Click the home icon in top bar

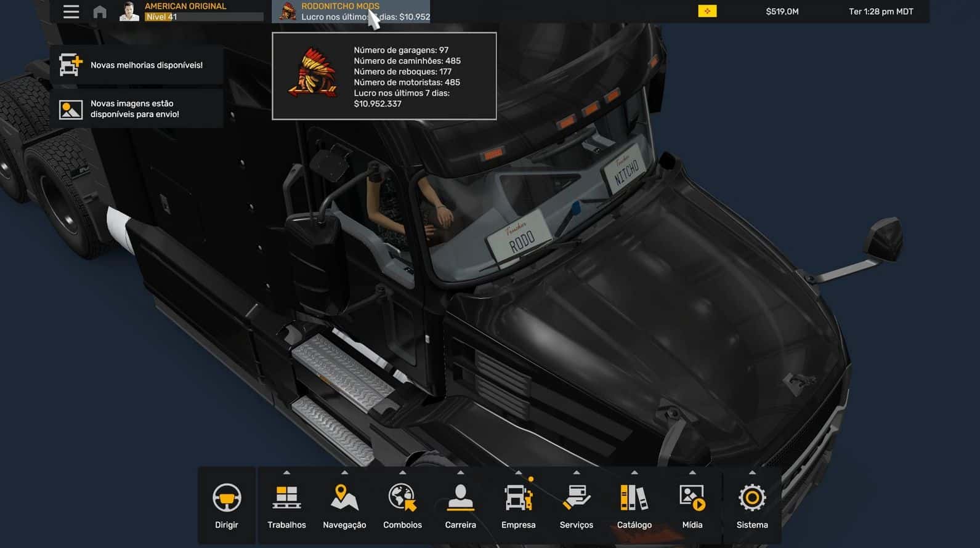click(x=100, y=12)
